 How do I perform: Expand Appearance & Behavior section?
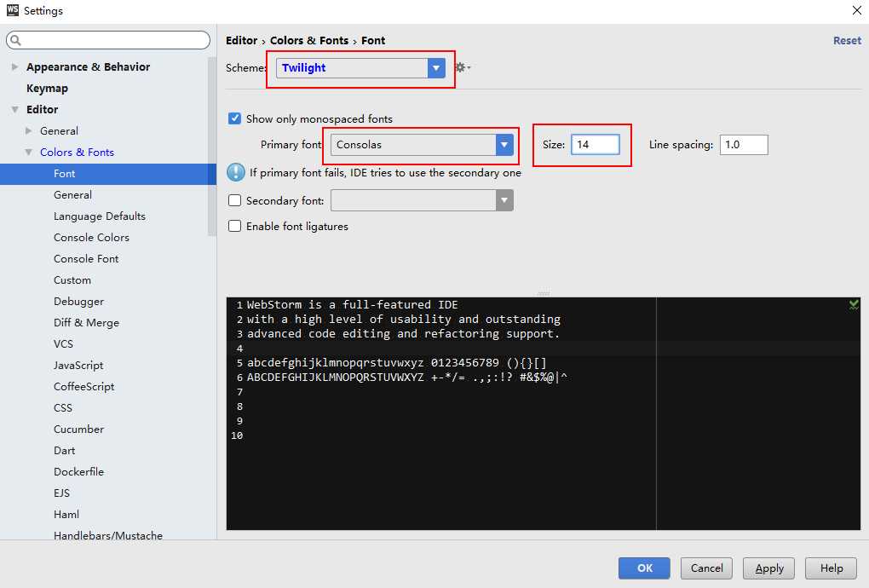pos(14,66)
